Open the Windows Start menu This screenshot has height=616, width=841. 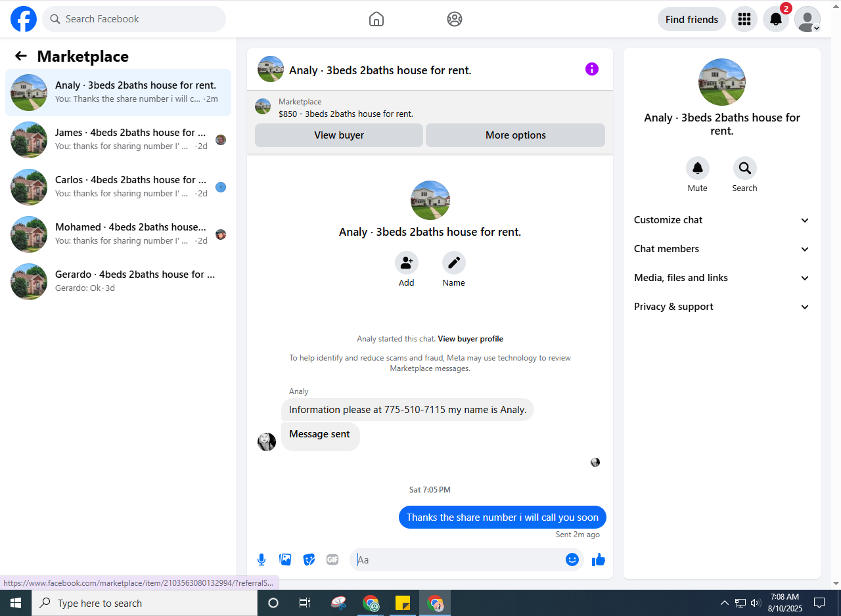pyautogui.click(x=16, y=603)
